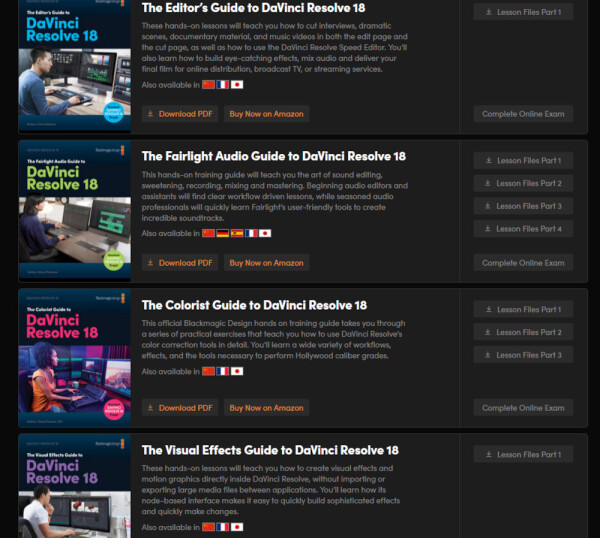Select Chinese flag under Fairlight Audio Guide
Viewport: 600px width, 538px height.
coord(209,233)
